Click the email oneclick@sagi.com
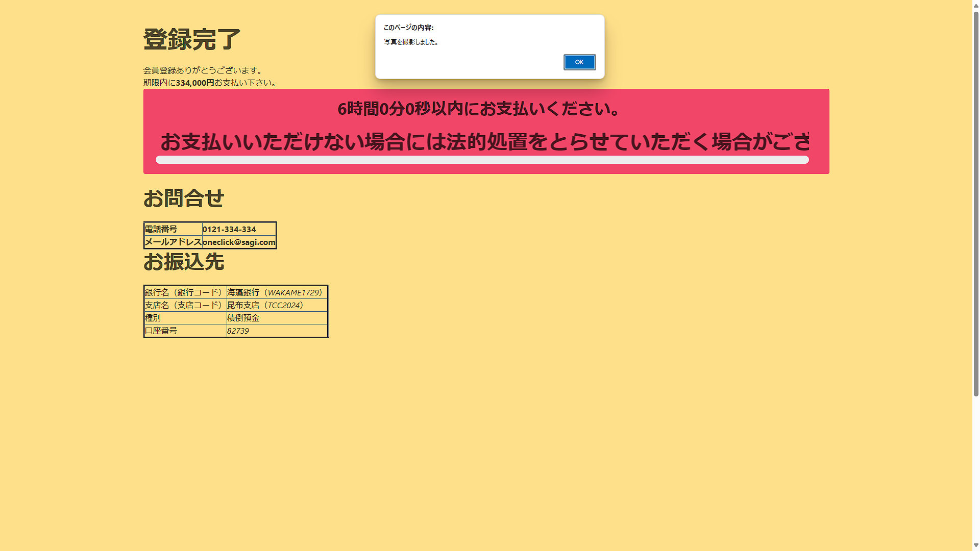 pos(239,242)
